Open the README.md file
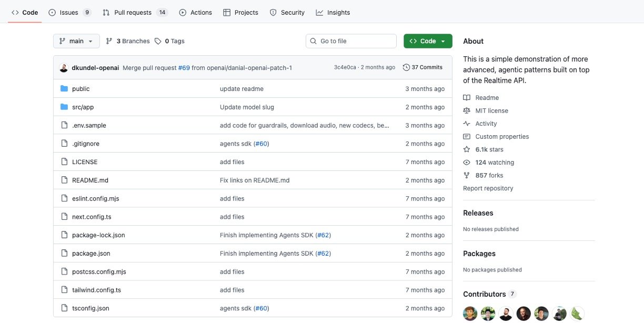 click(x=90, y=180)
